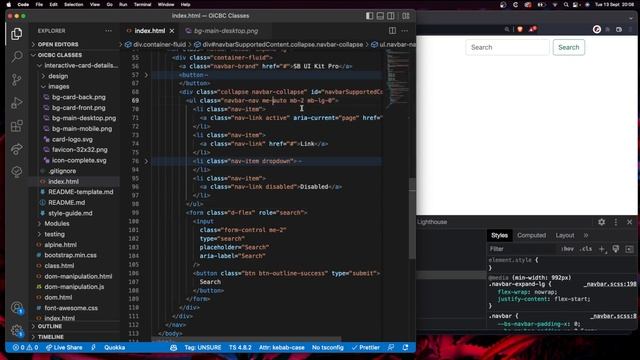
Task: Add new style rule plus icon
Action: tap(602, 249)
